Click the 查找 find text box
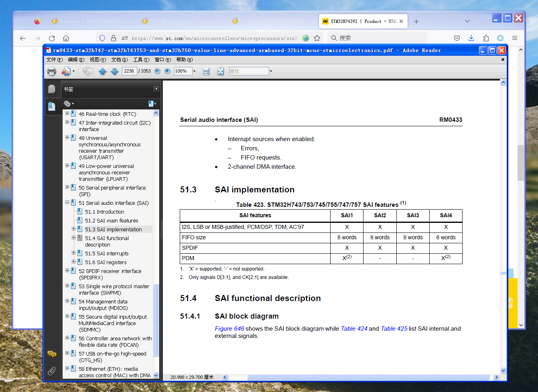The width and height of the screenshot is (538, 392). (x=249, y=71)
